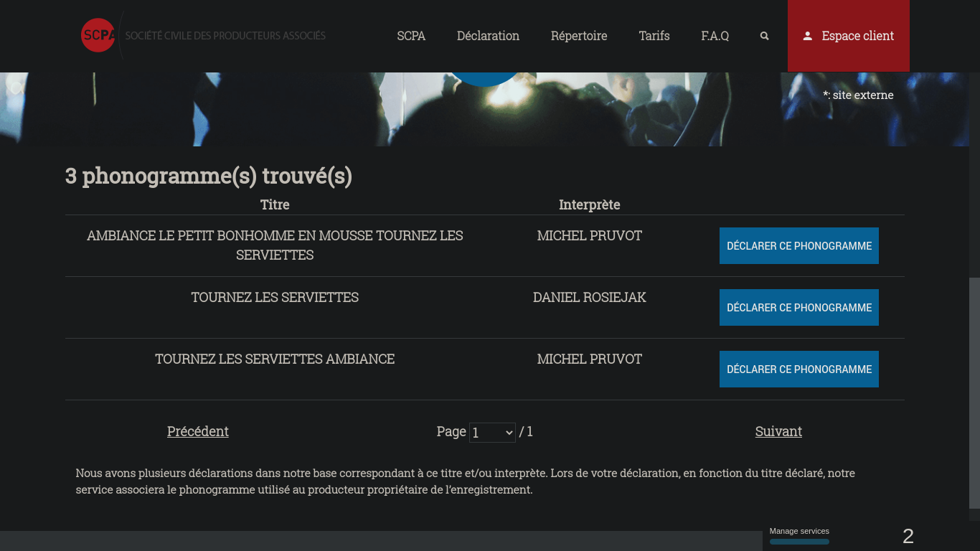
Task: Open the SCPA menu item
Action: [411, 36]
